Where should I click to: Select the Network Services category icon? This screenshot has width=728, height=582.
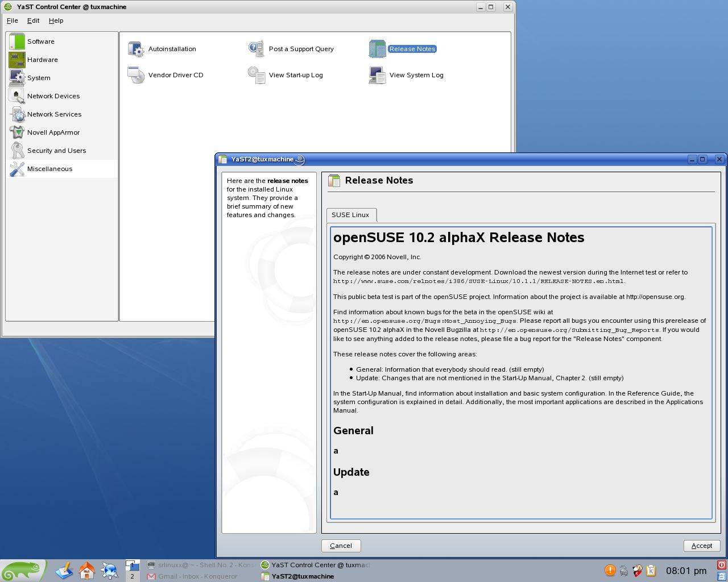tap(17, 114)
